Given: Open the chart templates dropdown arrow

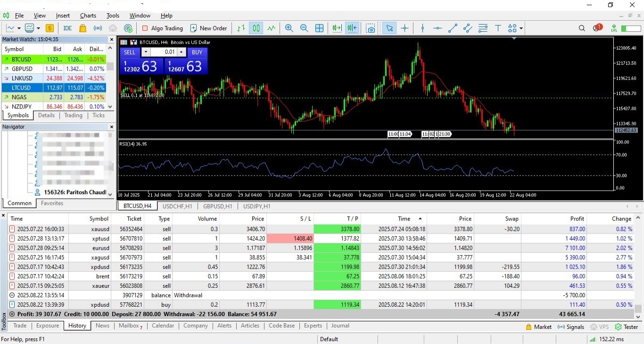Looking at the screenshot, I should [x=38, y=28].
